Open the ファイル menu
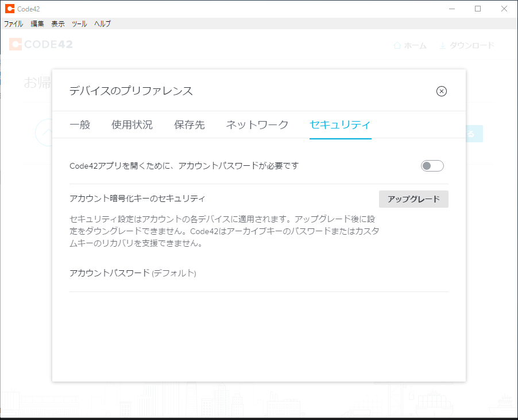The image size is (518, 420). pos(14,24)
